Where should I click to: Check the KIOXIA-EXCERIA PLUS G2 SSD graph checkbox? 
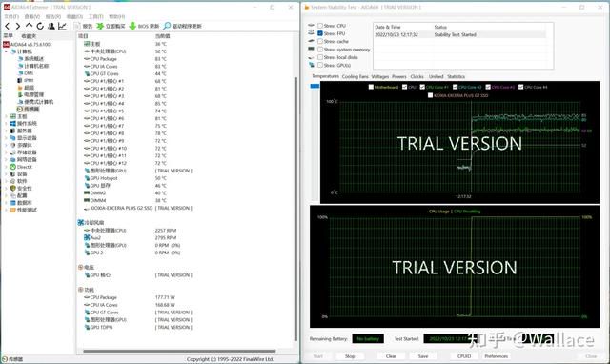[x=430, y=95]
